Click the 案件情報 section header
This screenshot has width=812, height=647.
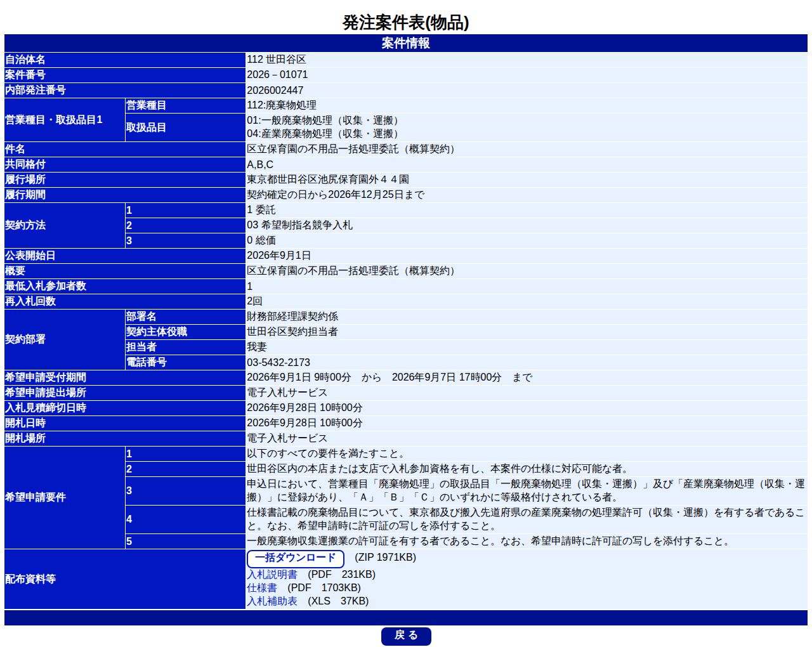click(x=406, y=43)
